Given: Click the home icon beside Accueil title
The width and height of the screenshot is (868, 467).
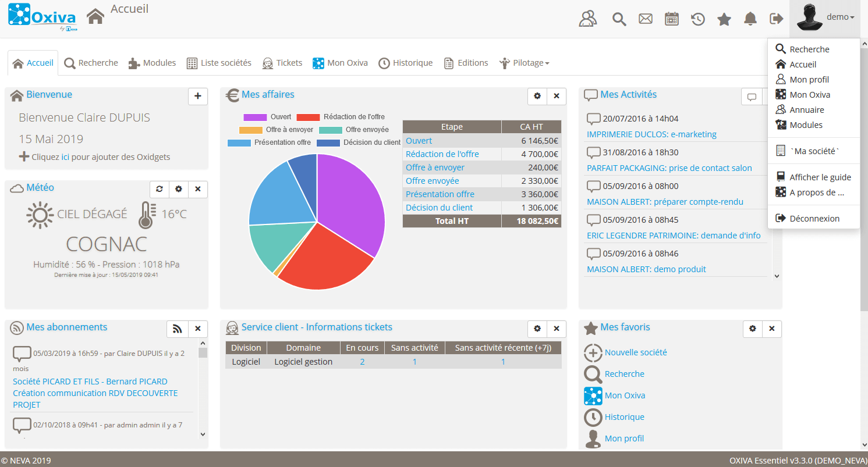Looking at the screenshot, I should [x=95, y=16].
